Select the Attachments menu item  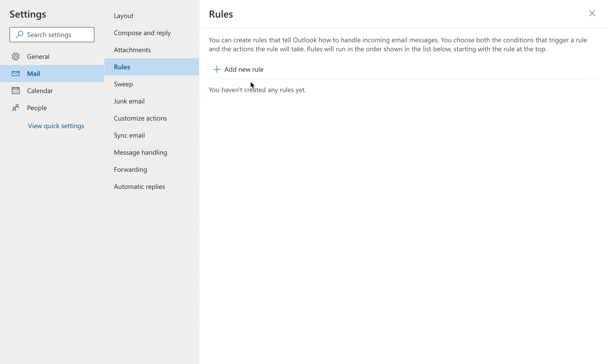pyautogui.click(x=132, y=50)
